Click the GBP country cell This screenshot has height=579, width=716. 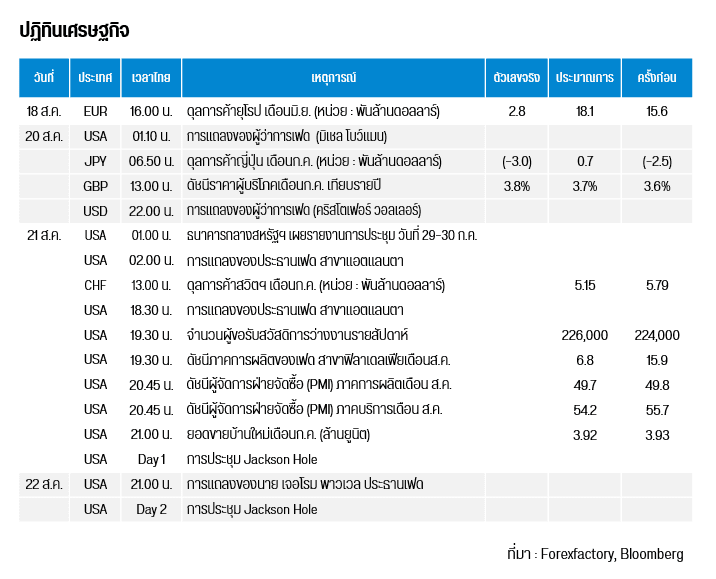[95, 186]
